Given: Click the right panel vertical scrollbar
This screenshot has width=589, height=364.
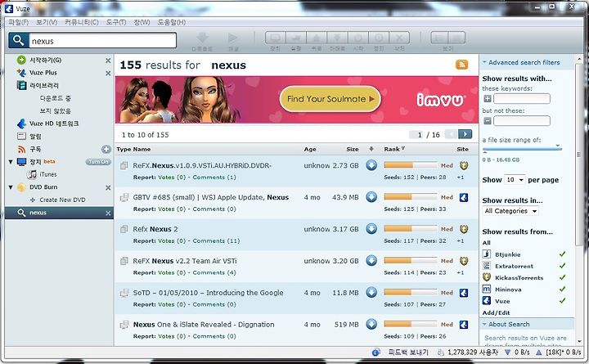Looking at the screenshot, I should [x=579, y=154].
